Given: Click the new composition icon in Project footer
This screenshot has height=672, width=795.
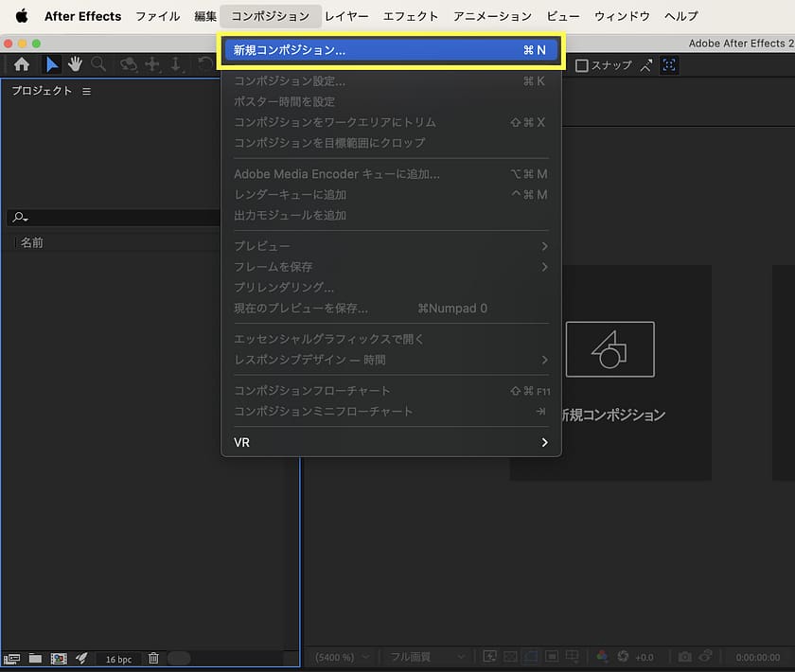Looking at the screenshot, I should tap(58, 658).
